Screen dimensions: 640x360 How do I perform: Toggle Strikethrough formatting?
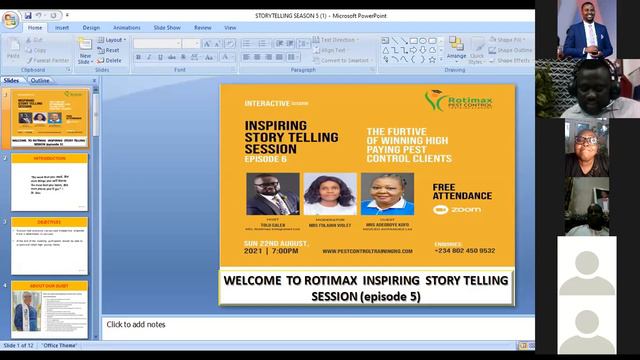pos(172,57)
